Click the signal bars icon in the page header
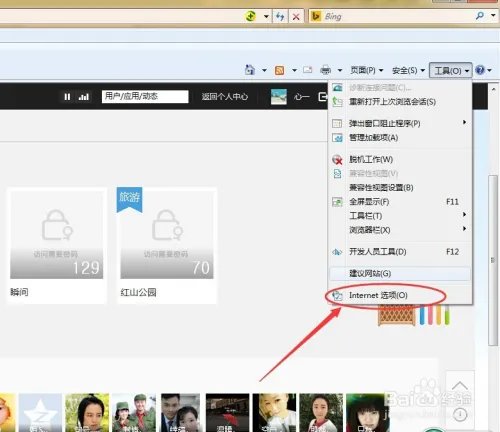 pos(83,97)
